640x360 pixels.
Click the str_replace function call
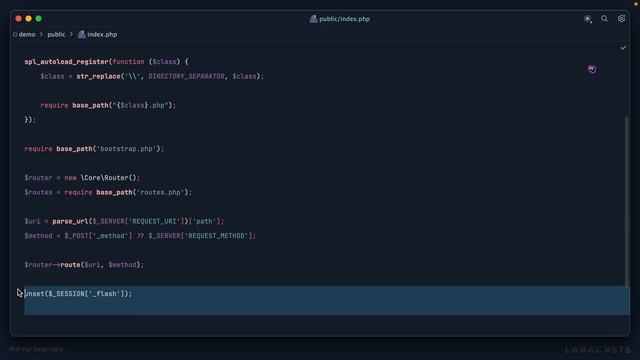click(98, 76)
